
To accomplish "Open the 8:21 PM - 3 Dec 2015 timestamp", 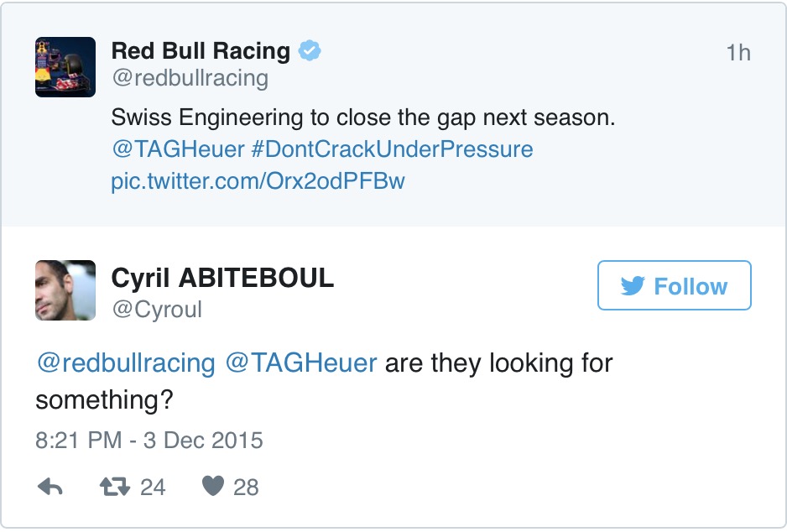I will coord(149,441).
